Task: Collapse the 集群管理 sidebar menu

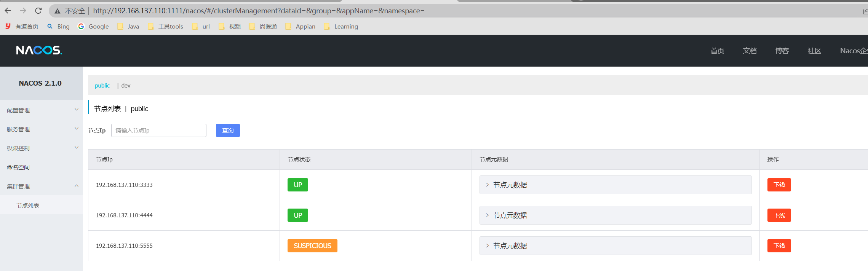Action: (x=42, y=186)
